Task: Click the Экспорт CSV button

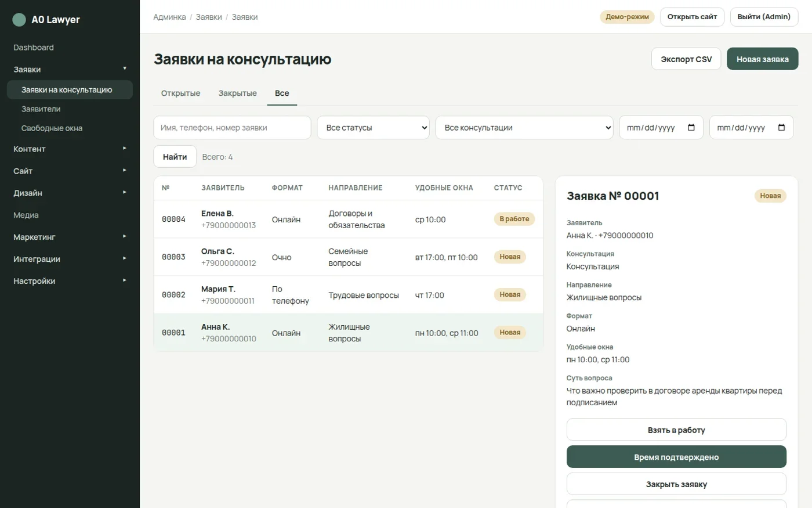Action: [x=686, y=59]
